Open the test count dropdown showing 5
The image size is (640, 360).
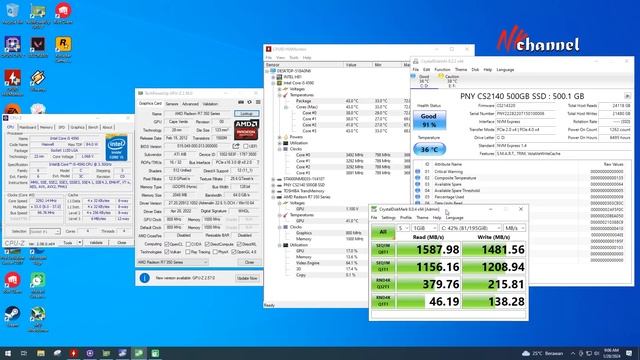tap(403, 228)
